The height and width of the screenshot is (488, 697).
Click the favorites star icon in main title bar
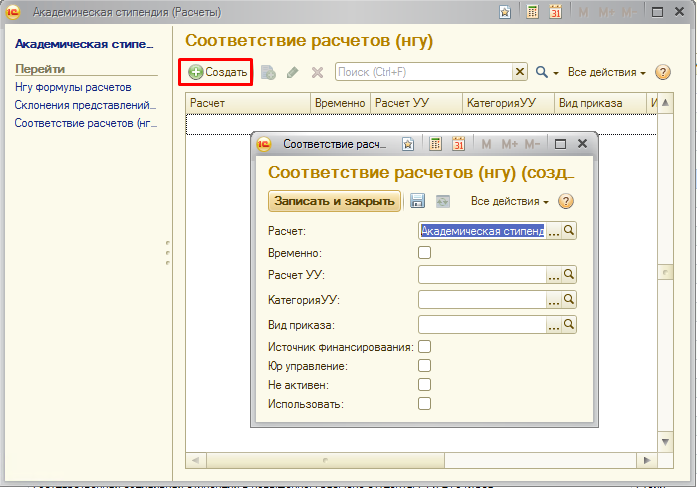click(x=505, y=12)
